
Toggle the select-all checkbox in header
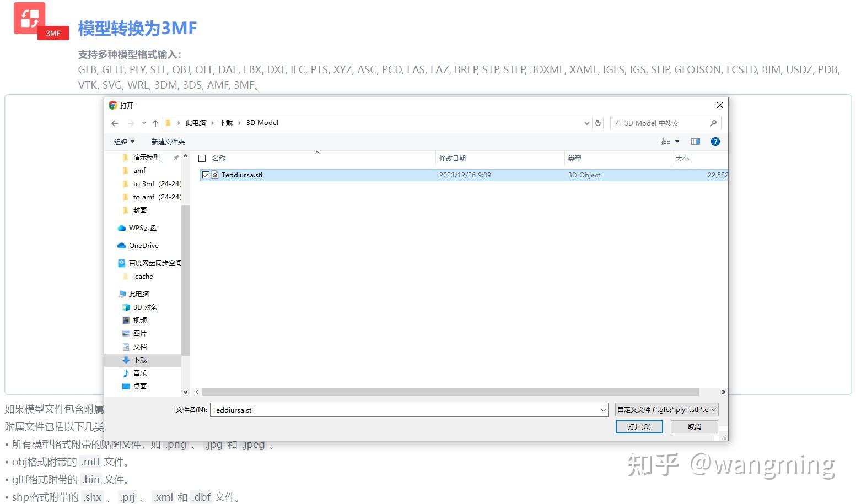(x=202, y=158)
